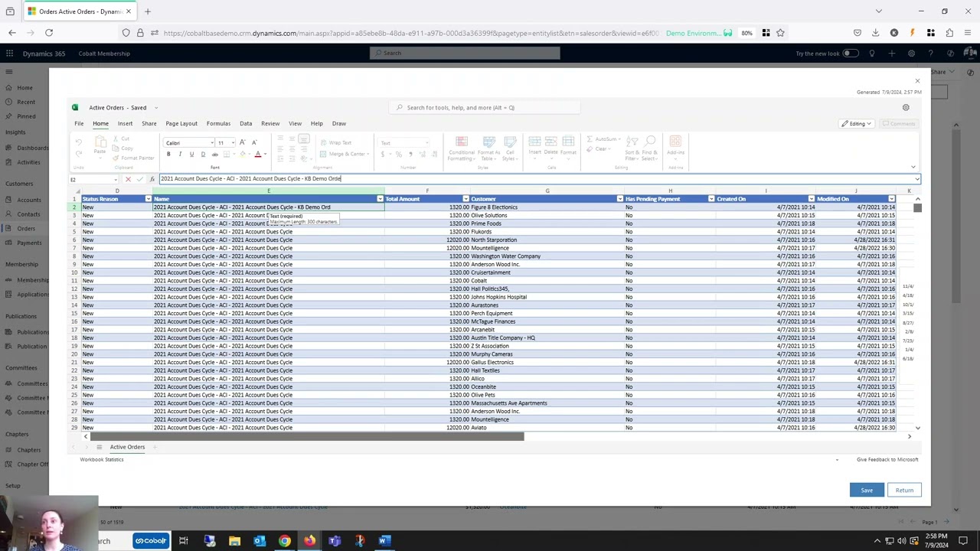This screenshot has width=980, height=551.
Task: Open the Status Reason column filter
Action: 148,199
